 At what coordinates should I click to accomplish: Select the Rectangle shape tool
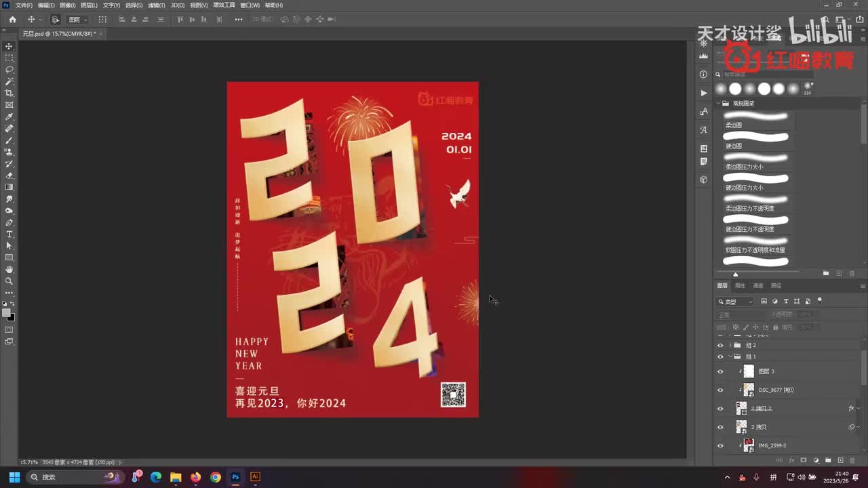point(9,258)
